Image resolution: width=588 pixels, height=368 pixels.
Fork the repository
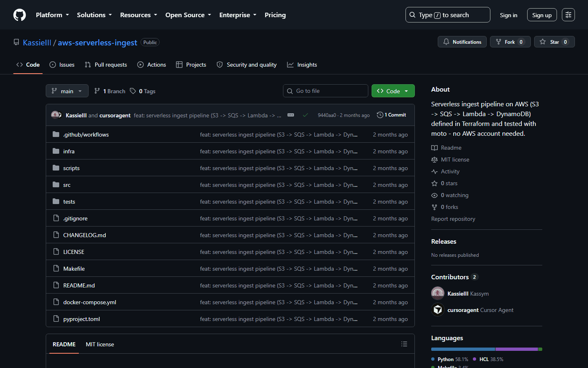tap(510, 42)
